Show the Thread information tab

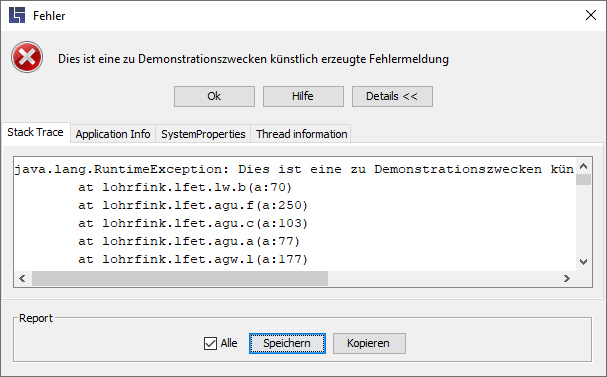[x=301, y=134]
